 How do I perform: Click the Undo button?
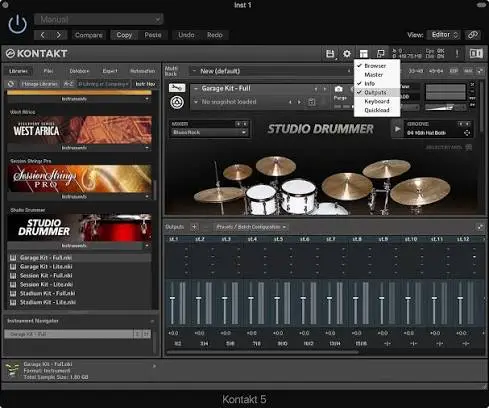point(186,35)
